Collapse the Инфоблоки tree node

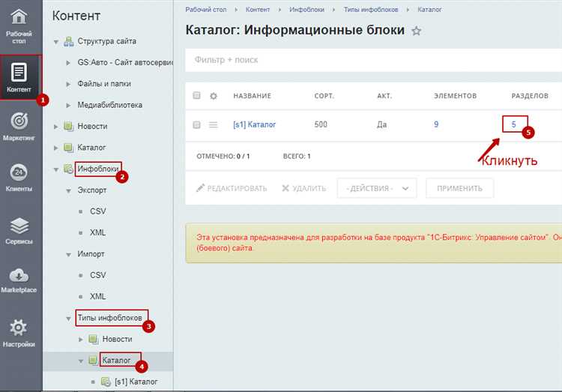[x=56, y=169]
